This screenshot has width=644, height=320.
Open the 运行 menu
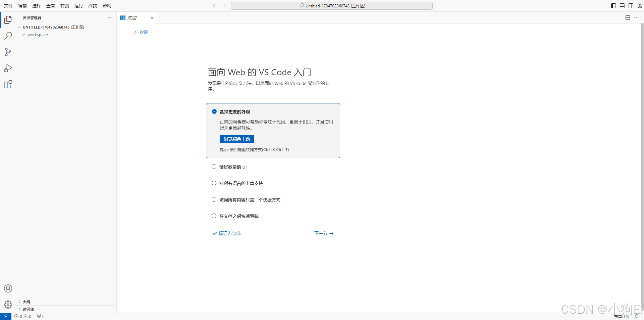[79, 6]
